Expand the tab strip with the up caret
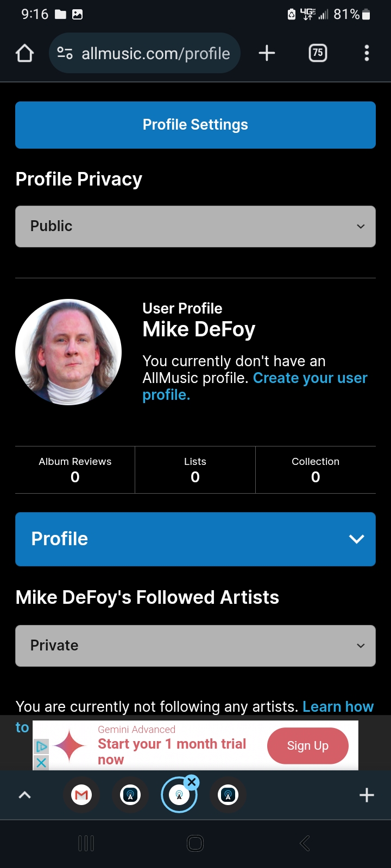Screen dimensions: 391x868 pyautogui.click(x=24, y=795)
